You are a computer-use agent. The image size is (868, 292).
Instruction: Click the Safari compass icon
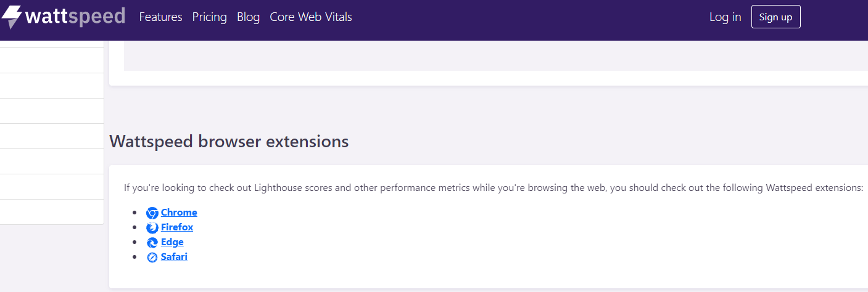coord(152,258)
